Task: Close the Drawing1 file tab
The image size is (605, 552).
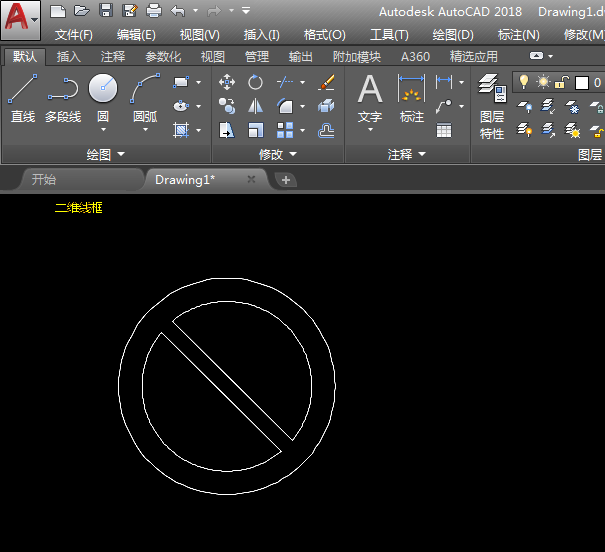Action: tap(251, 179)
